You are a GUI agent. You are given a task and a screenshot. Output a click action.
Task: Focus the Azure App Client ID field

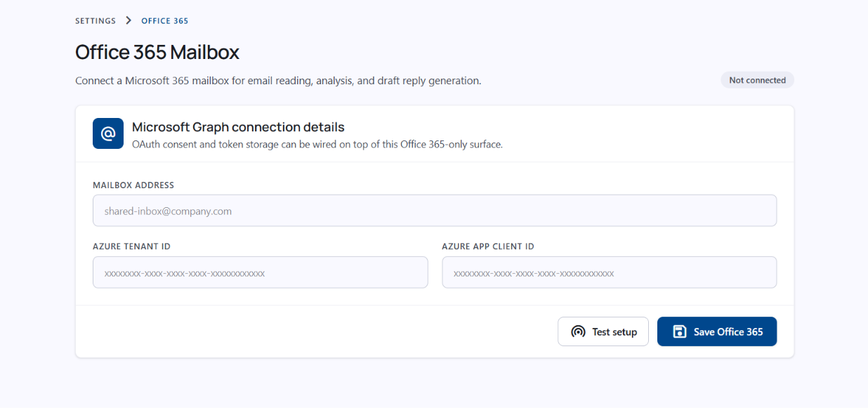610,272
